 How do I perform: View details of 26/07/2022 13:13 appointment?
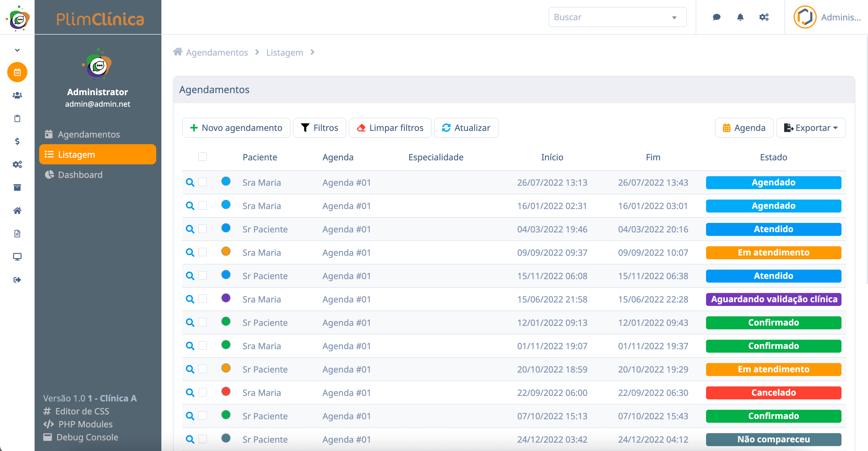(x=190, y=182)
